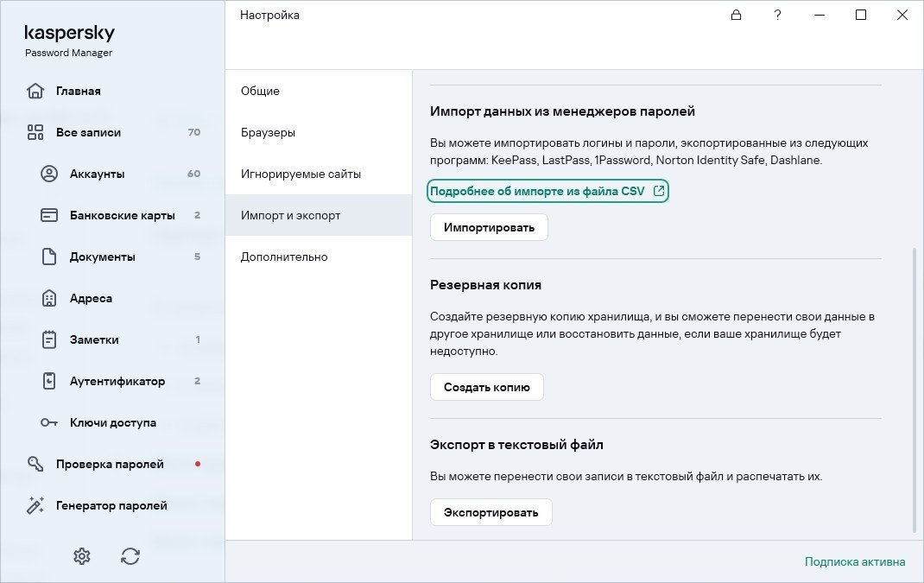Screen dimensions: 924x583
Task: Open the Ключи доступа section label
Action: coord(113,422)
